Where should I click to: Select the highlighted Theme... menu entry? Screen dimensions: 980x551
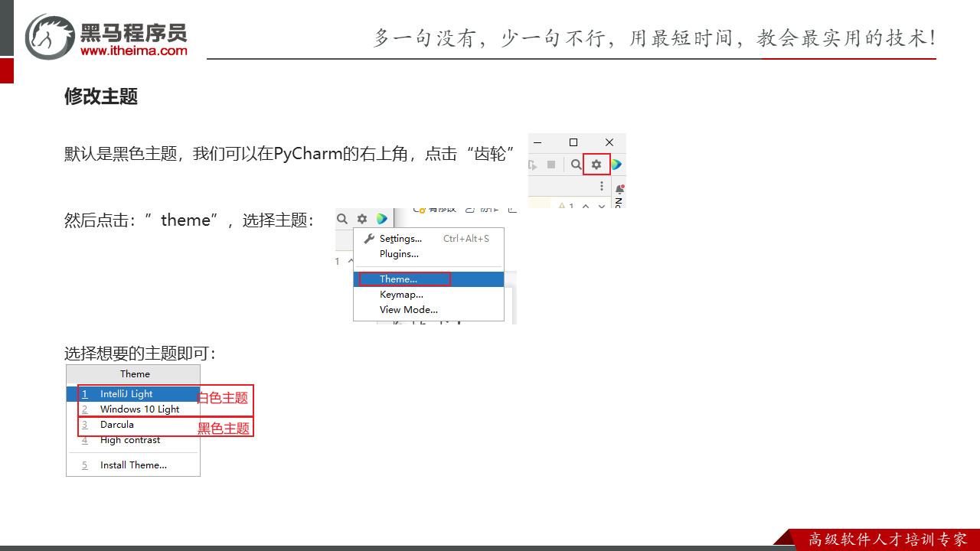(398, 279)
